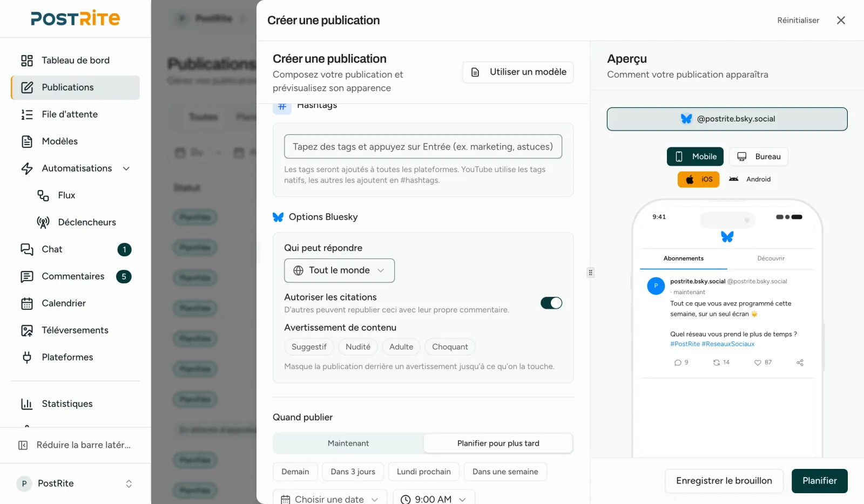Switch to Planifier pour plus tard tab

click(498, 444)
